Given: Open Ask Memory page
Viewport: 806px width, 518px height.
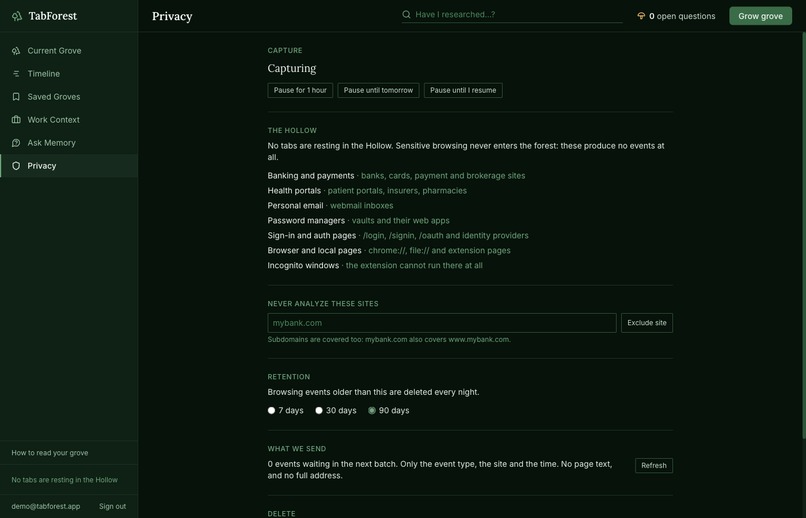Looking at the screenshot, I should coord(69,143).
